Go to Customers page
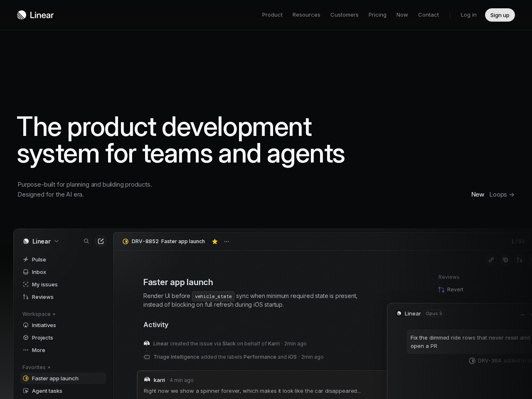 pos(345,15)
